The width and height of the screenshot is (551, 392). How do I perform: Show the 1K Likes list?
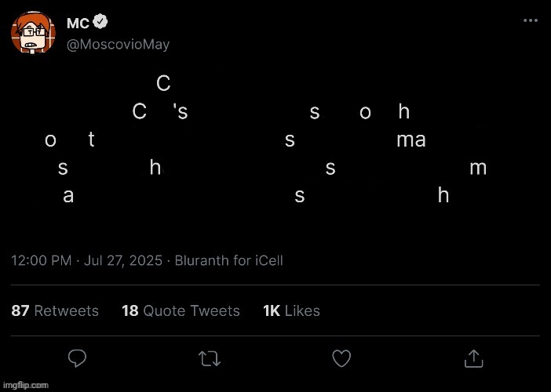291,310
